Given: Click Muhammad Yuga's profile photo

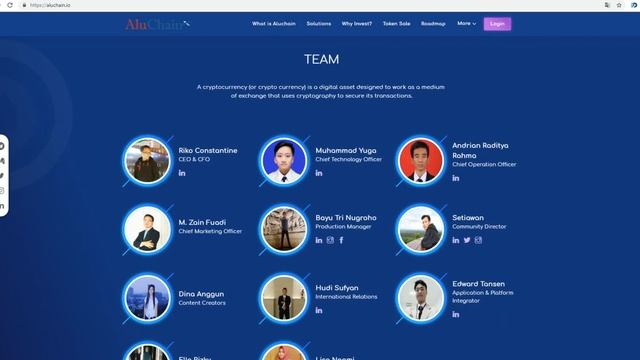Looking at the screenshot, I should (284, 160).
